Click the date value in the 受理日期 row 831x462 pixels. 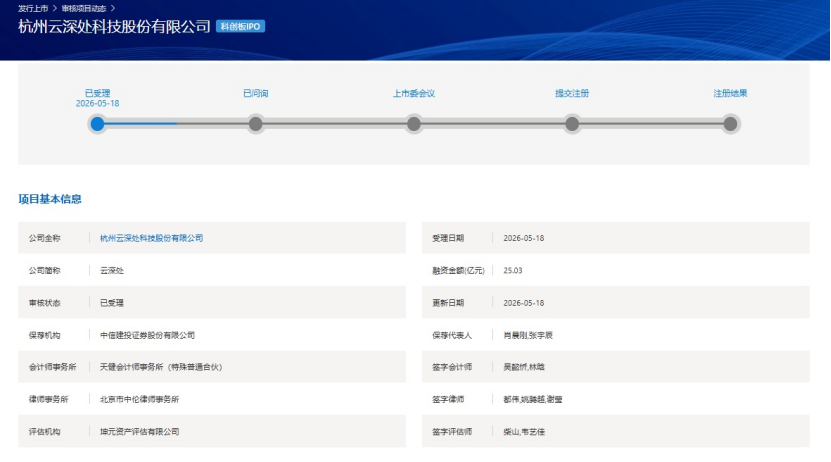524,238
